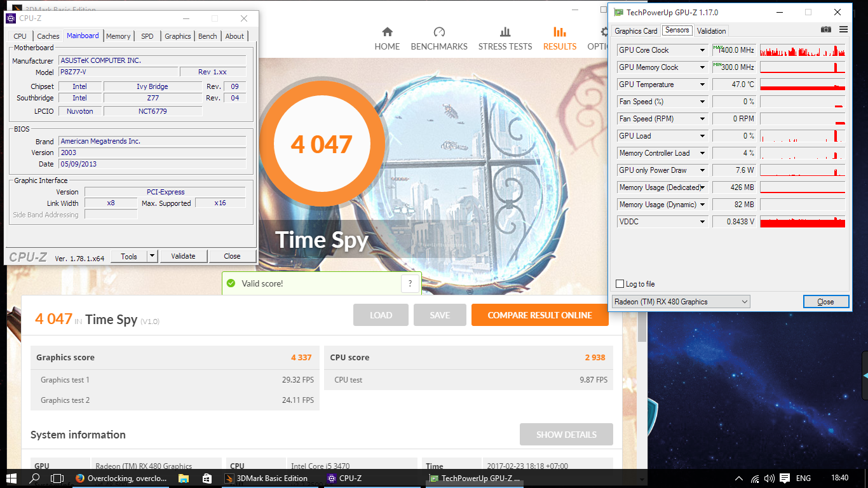
Task: Open the Memory Controller Load dropdown
Action: pyautogui.click(x=702, y=153)
